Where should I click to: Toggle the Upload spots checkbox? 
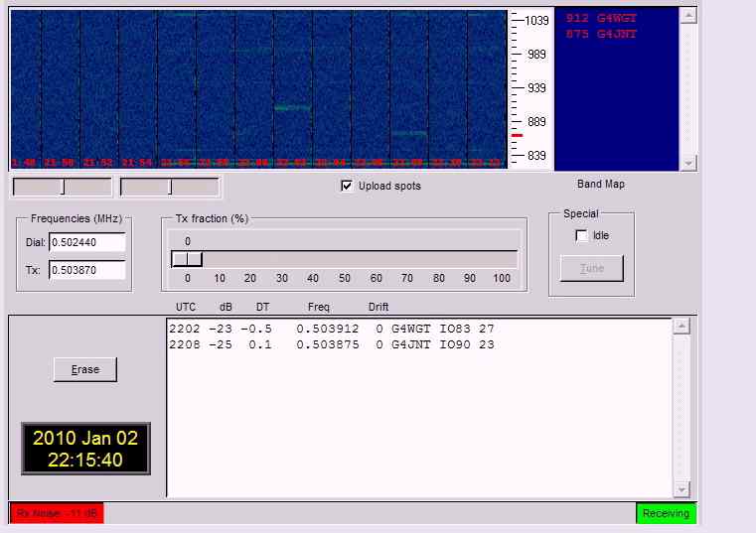click(347, 186)
